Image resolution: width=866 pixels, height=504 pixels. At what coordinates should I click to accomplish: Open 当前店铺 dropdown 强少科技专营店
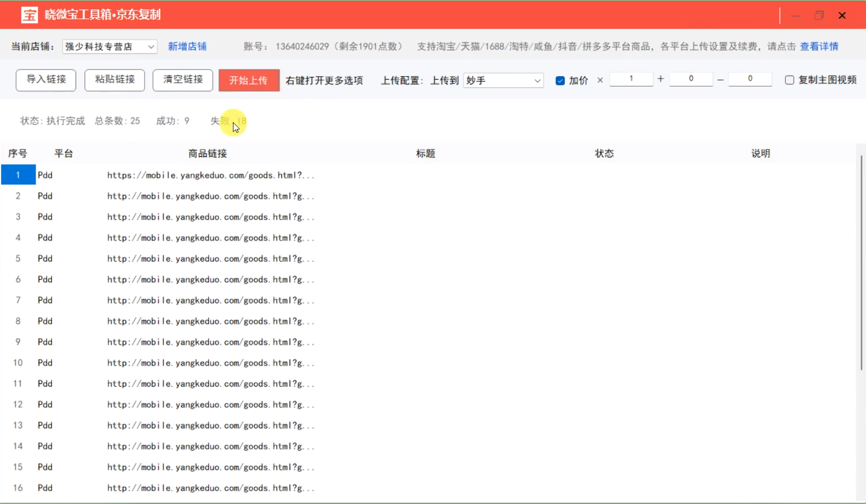tap(110, 47)
